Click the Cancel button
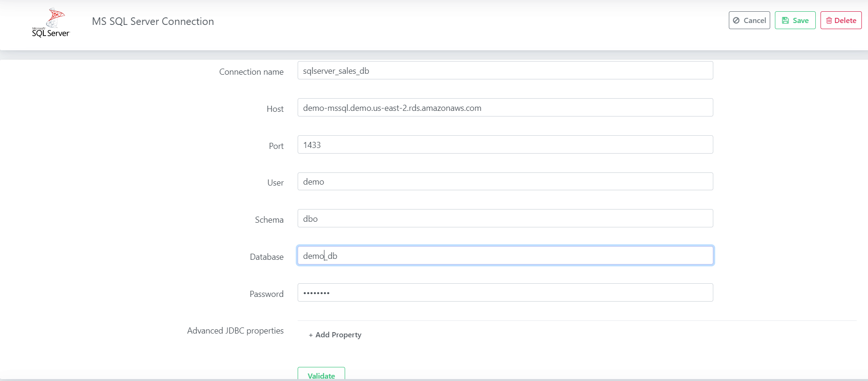The height and width of the screenshot is (381, 868). tap(749, 20)
